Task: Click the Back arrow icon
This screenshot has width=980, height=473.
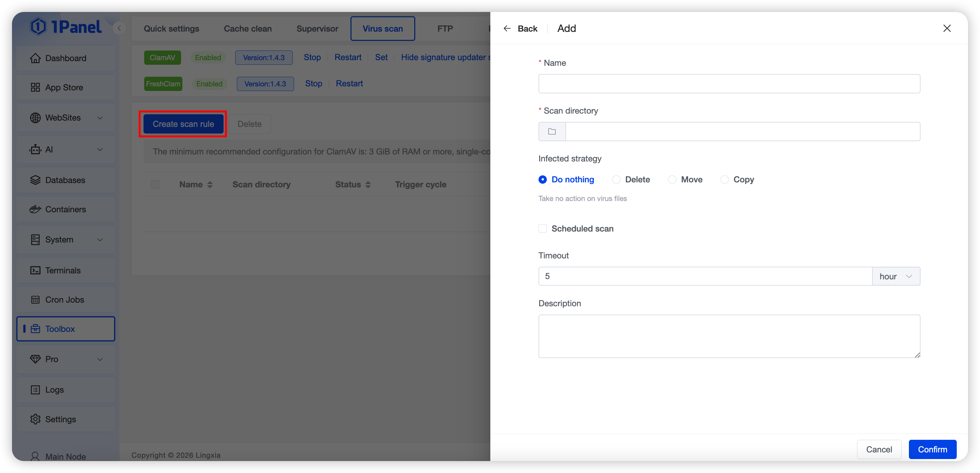Action: [507, 29]
